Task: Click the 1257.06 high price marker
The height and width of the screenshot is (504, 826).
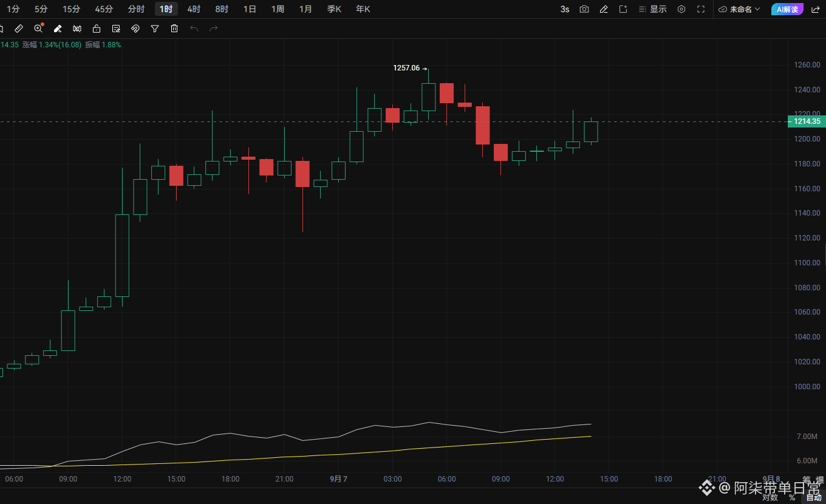Action: pyautogui.click(x=406, y=68)
